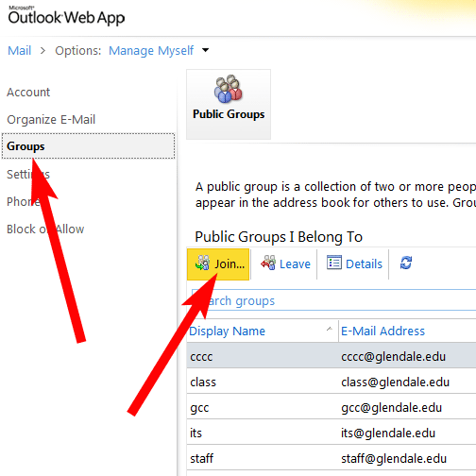The height and width of the screenshot is (476, 476).
Task: Click the Leave group icon
Action: (x=268, y=263)
